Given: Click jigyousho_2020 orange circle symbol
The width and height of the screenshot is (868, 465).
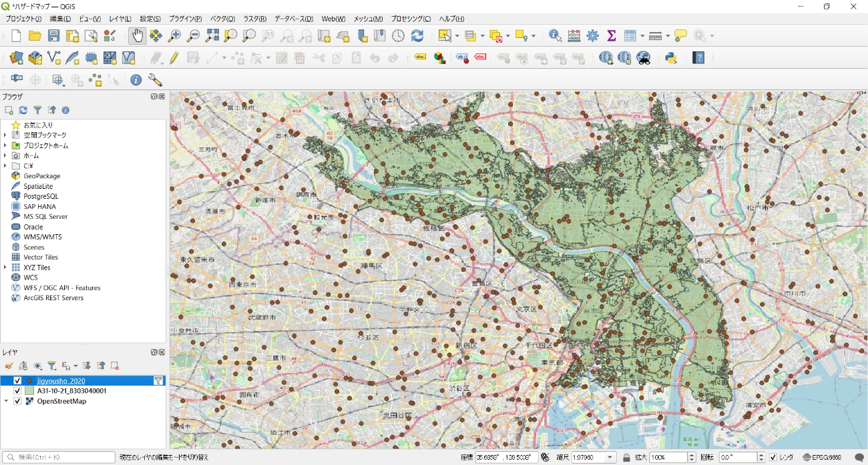Looking at the screenshot, I should (29, 381).
